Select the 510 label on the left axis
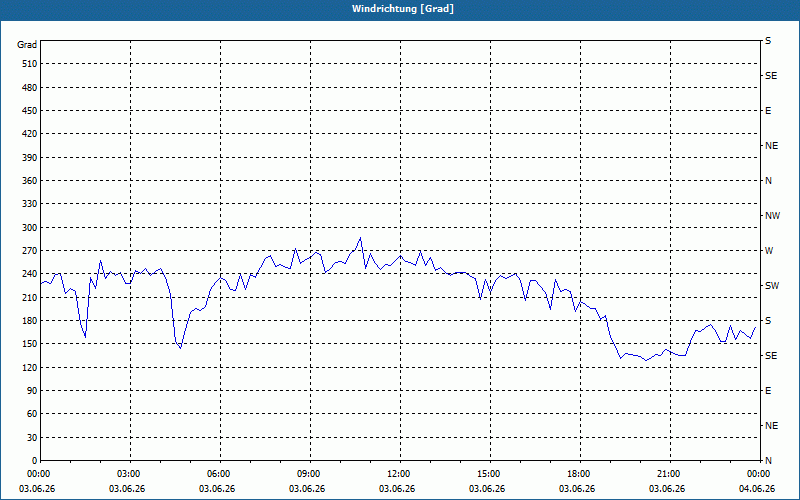800x500 pixels. coord(30,64)
